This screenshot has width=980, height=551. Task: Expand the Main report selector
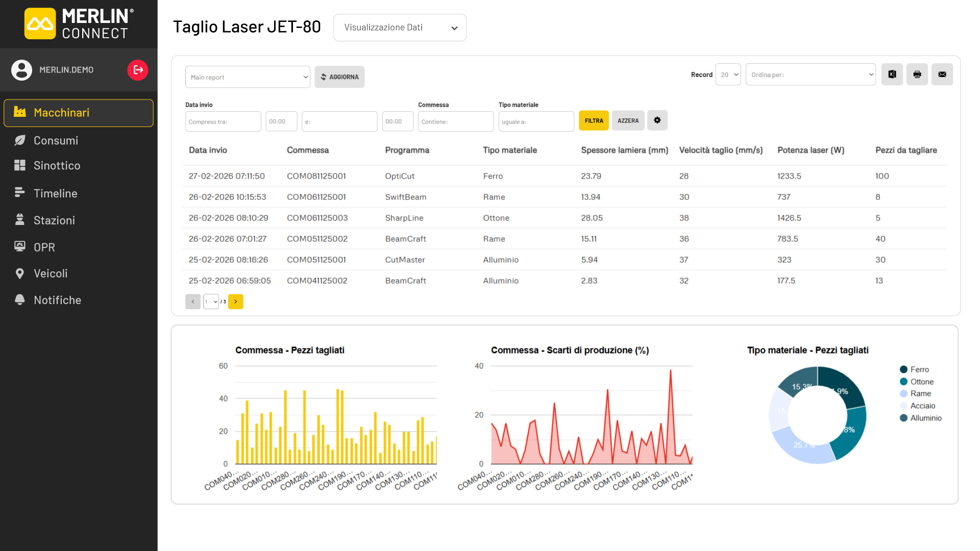coord(248,77)
